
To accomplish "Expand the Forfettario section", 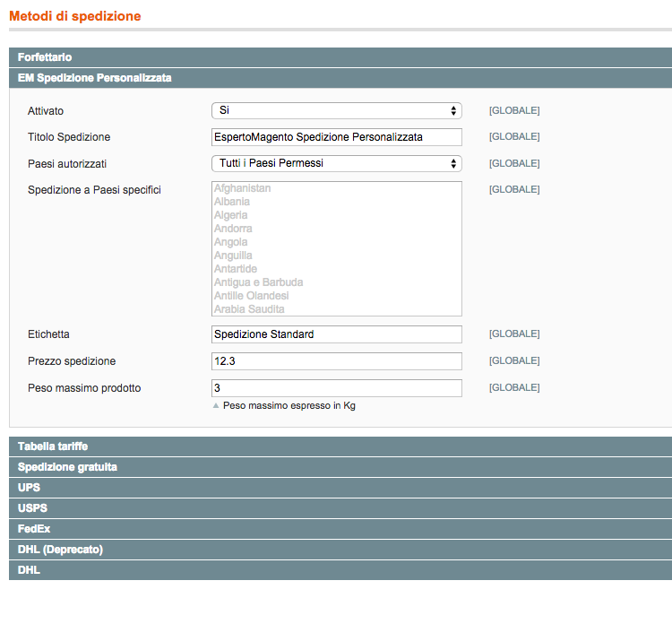I will click(340, 57).
